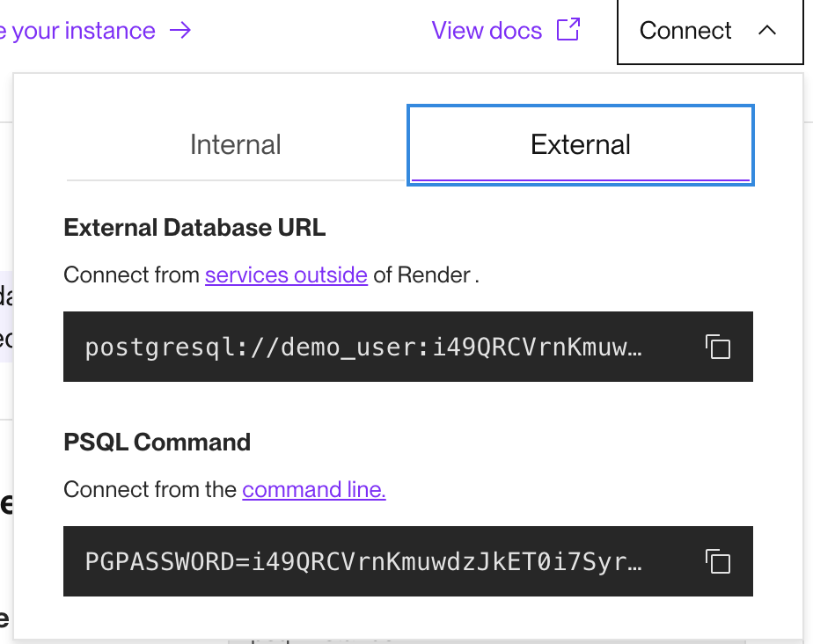Follow the "command line." link
Viewport: 813px width, 644px height.
314,490
